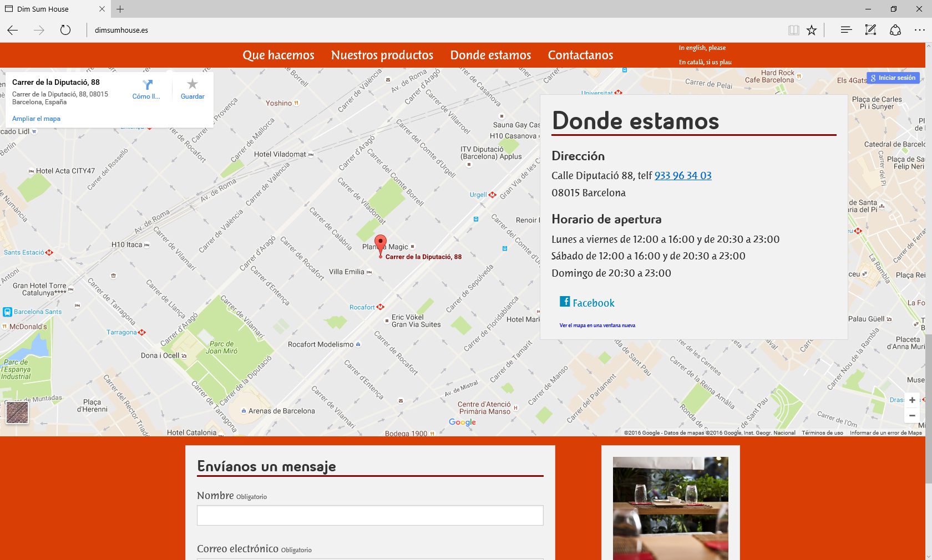Go back to the previous page
Screen dimensions: 932x560
(x=13, y=30)
